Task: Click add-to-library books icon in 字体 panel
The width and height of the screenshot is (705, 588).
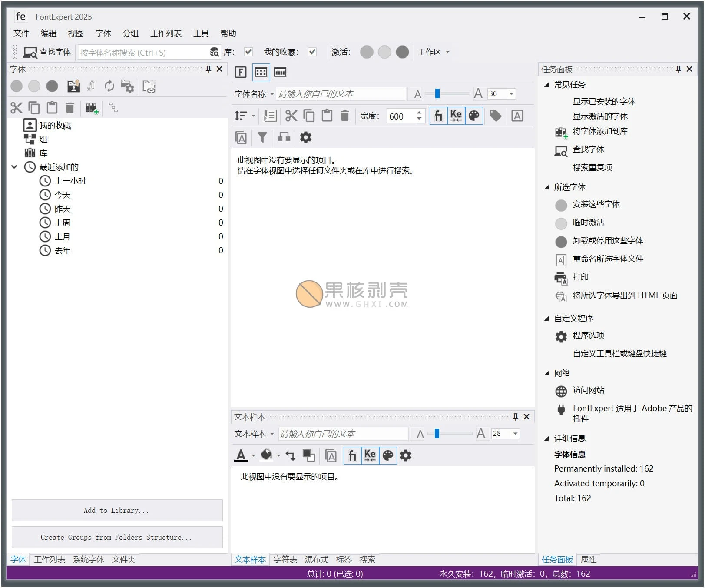Action: coord(92,108)
